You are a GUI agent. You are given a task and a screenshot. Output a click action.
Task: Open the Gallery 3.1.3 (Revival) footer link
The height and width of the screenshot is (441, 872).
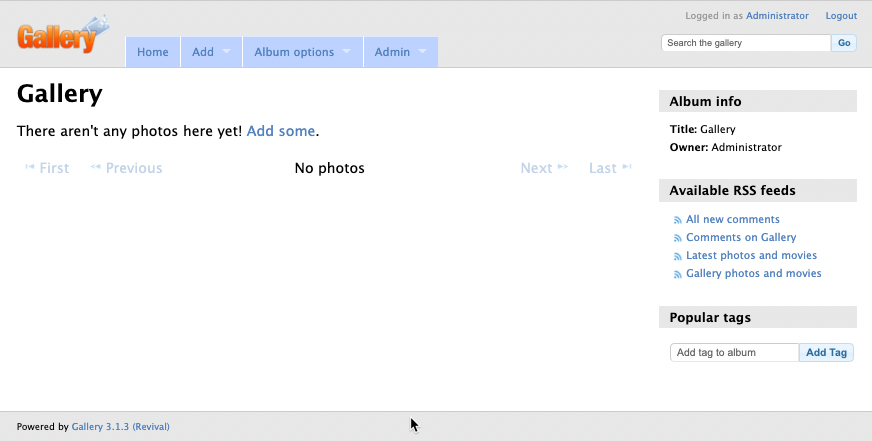click(120, 427)
